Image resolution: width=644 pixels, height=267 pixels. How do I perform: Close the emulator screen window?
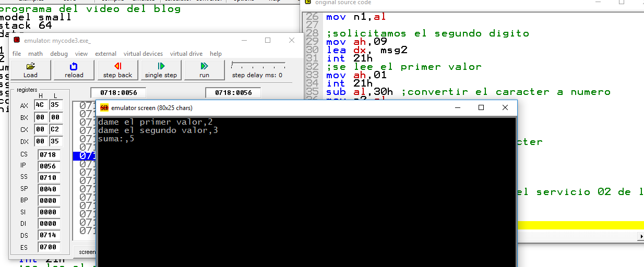click(505, 108)
